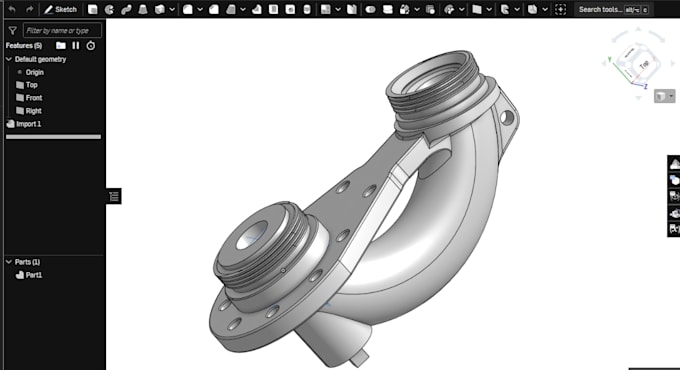Open dropdown next to Thicken tool
This screenshot has width=680, height=370.
(172, 9)
